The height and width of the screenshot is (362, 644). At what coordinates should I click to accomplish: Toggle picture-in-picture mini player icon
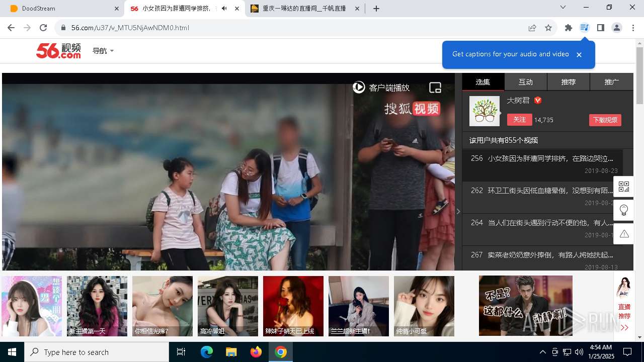[x=435, y=88]
